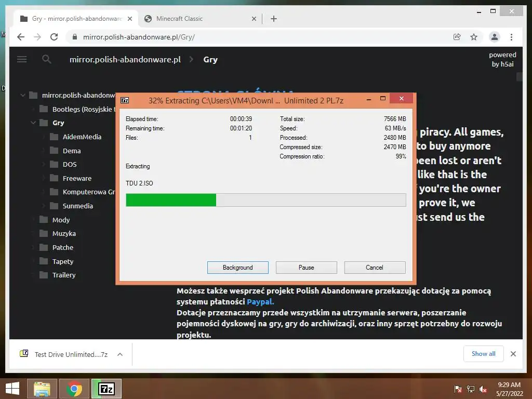Click the page vertical scrollbar thumb
This screenshot has width=532, height=399.
pyautogui.click(x=520, y=77)
